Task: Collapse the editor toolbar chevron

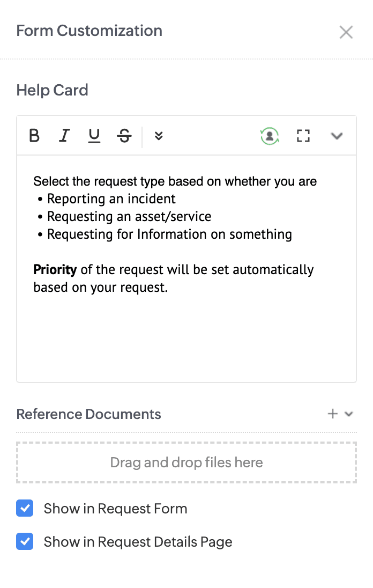Action: coord(337,136)
